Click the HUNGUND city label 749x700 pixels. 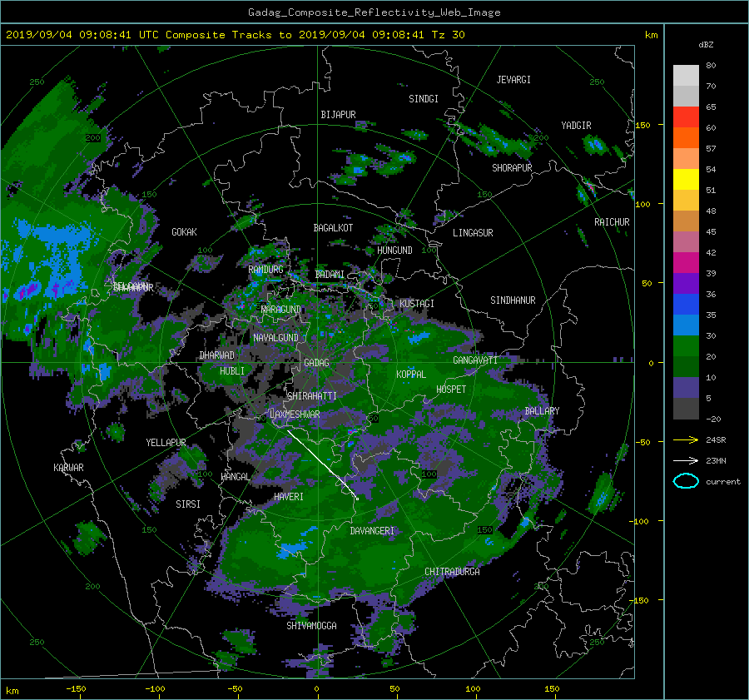click(x=394, y=251)
